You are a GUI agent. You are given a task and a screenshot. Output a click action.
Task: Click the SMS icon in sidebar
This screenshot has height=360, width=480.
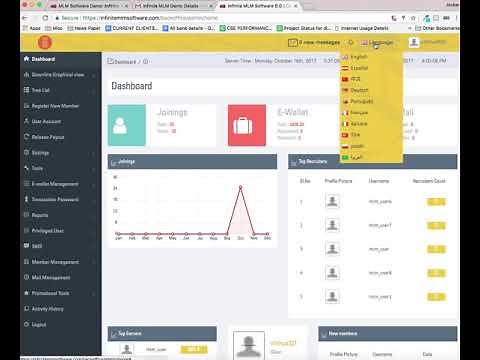click(x=26, y=246)
